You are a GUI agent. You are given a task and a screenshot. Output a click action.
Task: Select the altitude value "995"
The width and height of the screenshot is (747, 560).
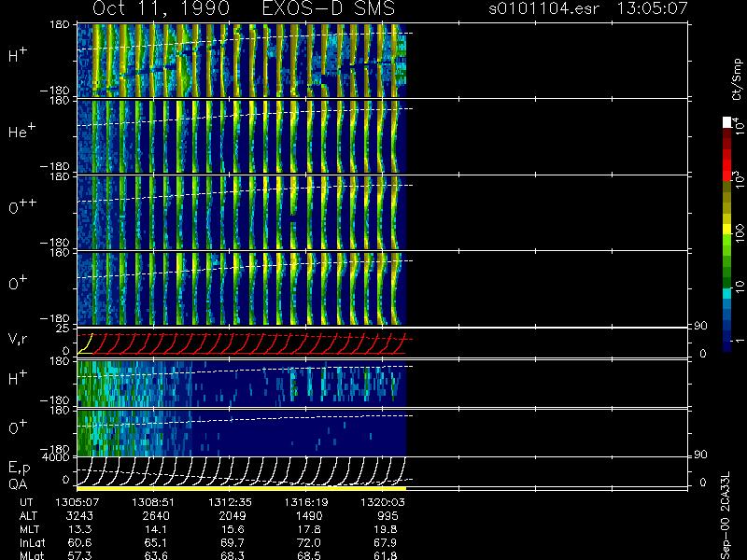click(x=388, y=516)
